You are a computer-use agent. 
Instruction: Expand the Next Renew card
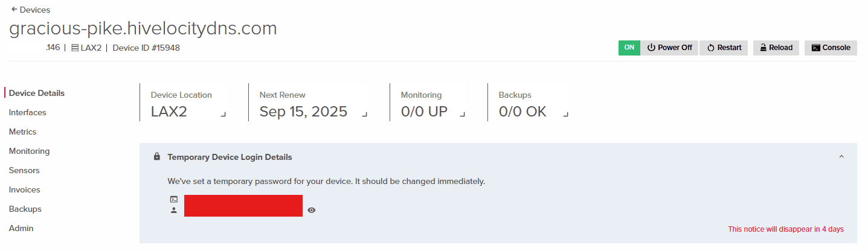(364, 113)
